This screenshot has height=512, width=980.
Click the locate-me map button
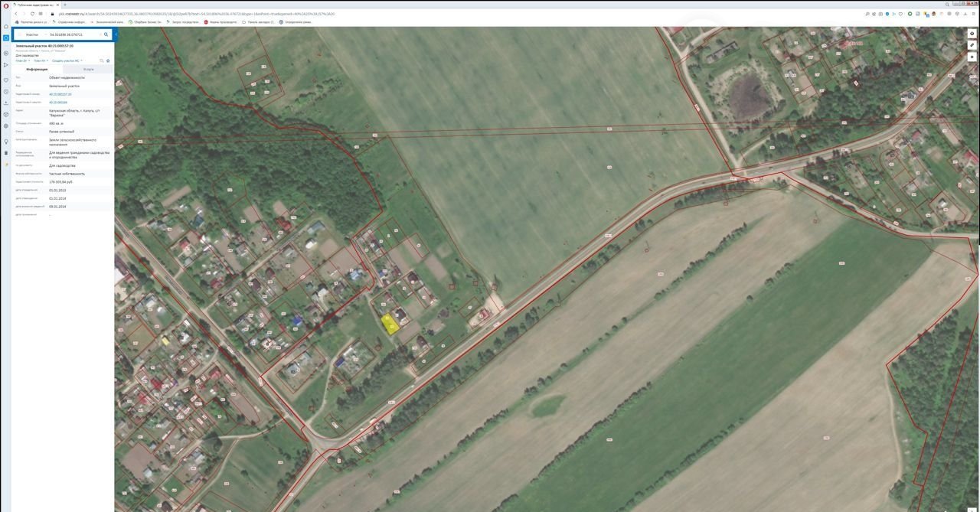(972, 57)
